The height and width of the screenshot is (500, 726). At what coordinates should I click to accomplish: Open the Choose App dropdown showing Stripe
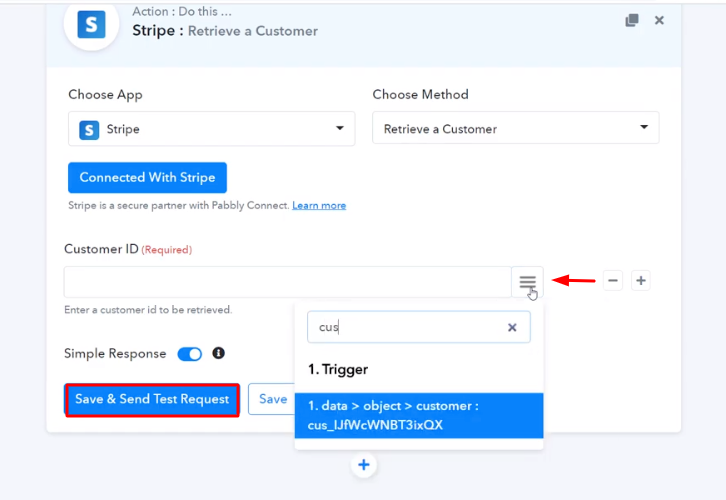pyautogui.click(x=212, y=129)
